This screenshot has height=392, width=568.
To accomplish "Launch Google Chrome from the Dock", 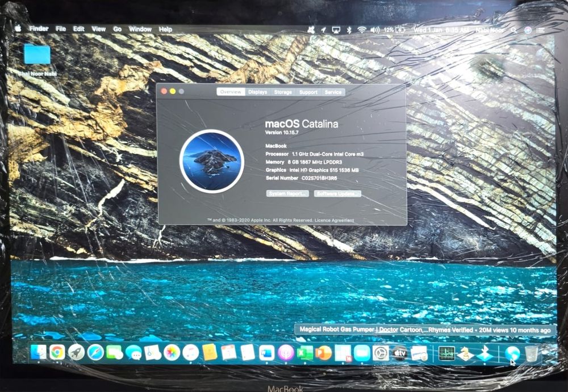I will (57, 352).
